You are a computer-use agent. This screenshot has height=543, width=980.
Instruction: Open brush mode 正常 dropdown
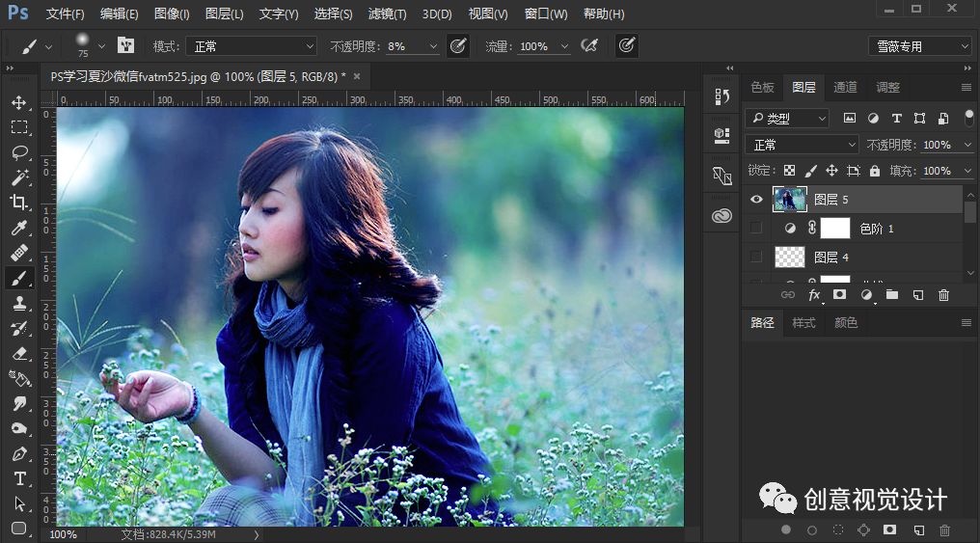point(252,46)
